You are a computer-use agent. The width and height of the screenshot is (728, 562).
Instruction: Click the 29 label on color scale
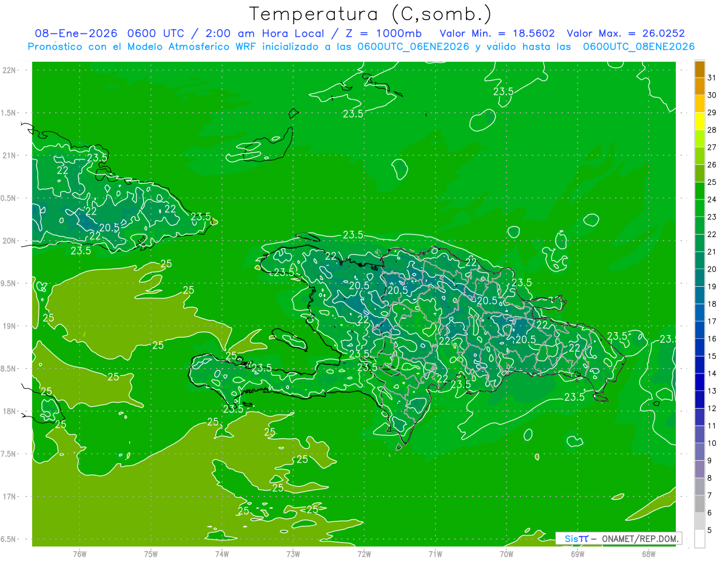click(x=712, y=112)
